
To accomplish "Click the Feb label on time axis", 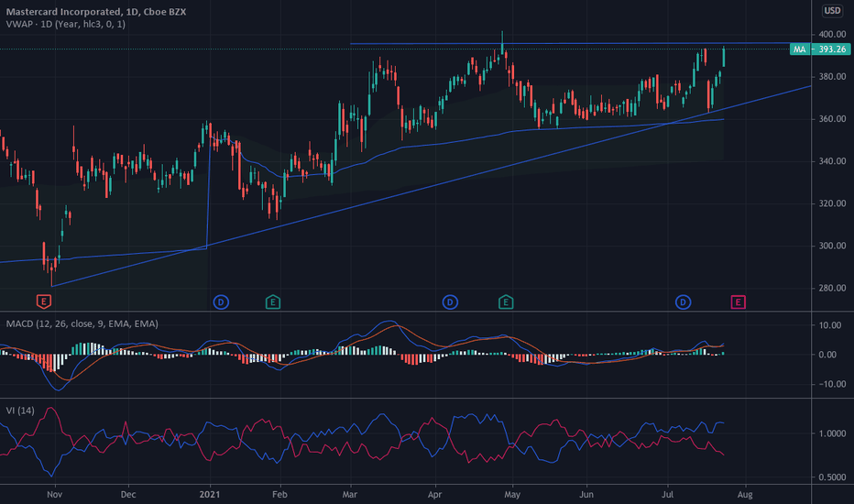I will click(279, 495).
